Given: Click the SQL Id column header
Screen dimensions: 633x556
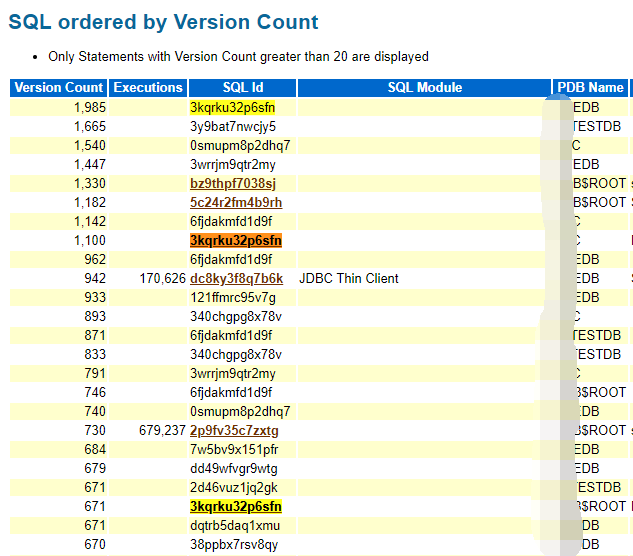Looking at the screenshot, I should [243, 88].
